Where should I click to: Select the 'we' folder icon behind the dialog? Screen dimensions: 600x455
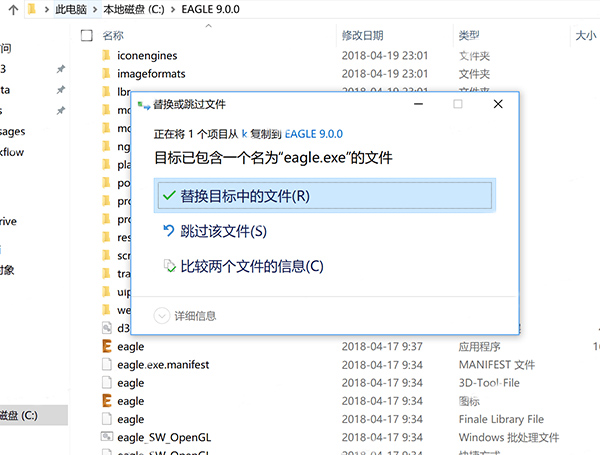106,310
